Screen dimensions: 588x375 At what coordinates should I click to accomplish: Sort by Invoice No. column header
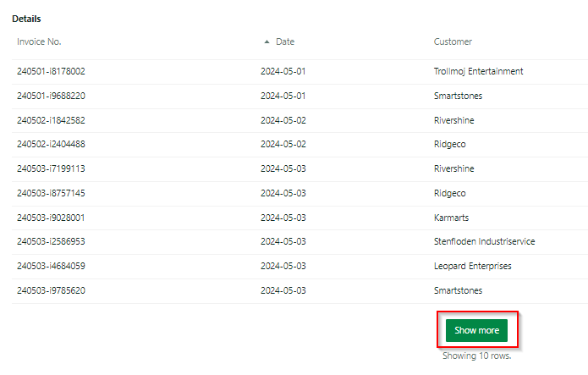[x=39, y=41]
